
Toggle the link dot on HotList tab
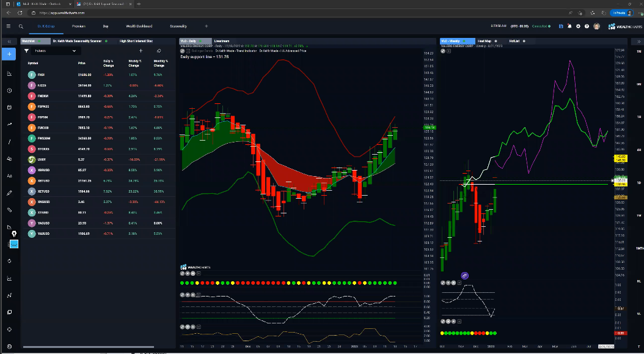[x=524, y=41]
